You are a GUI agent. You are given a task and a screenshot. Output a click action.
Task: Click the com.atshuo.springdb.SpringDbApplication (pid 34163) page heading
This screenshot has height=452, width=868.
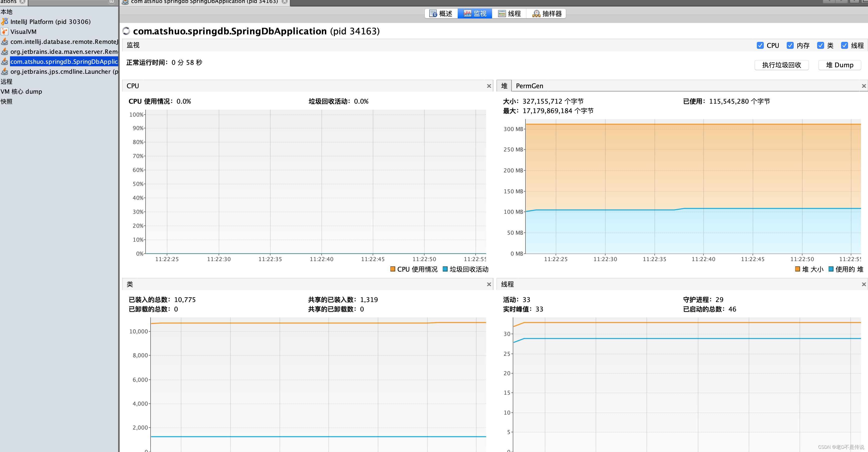pos(257,31)
